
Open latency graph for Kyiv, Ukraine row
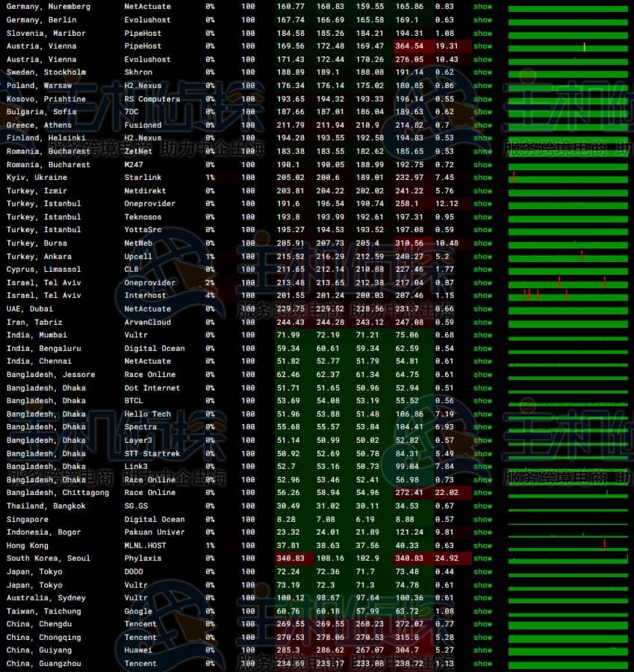[568, 178]
